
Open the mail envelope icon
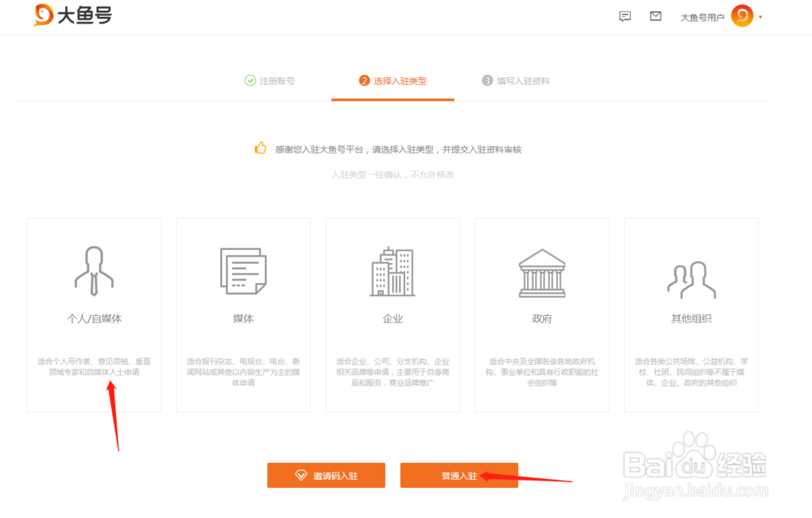pyautogui.click(x=655, y=16)
